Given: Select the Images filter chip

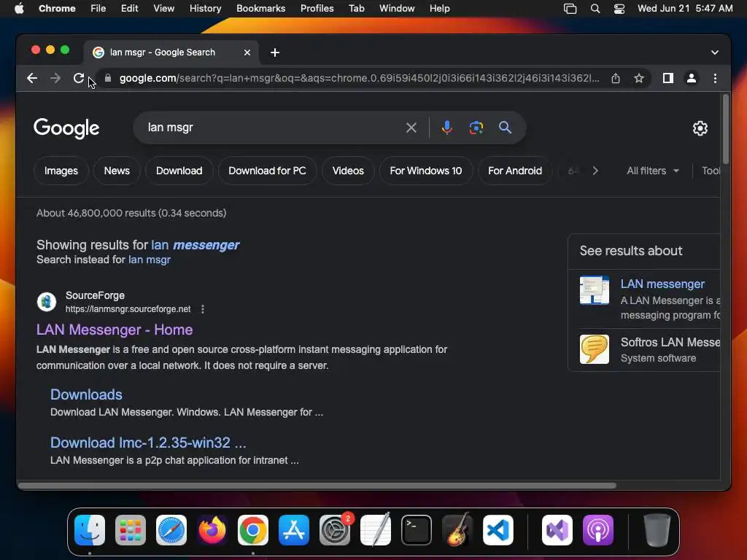Looking at the screenshot, I should 61,171.
